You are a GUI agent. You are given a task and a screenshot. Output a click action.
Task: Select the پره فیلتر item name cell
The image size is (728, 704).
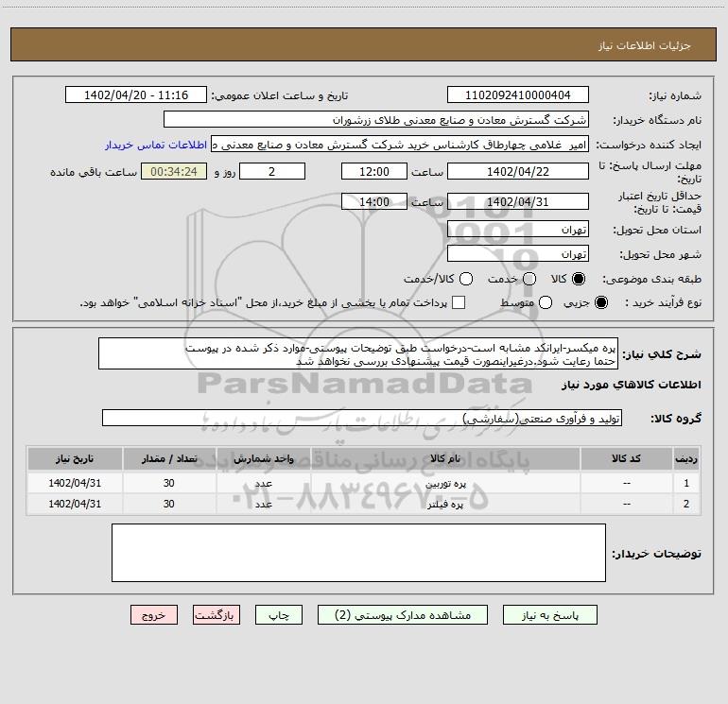click(x=445, y=504)
